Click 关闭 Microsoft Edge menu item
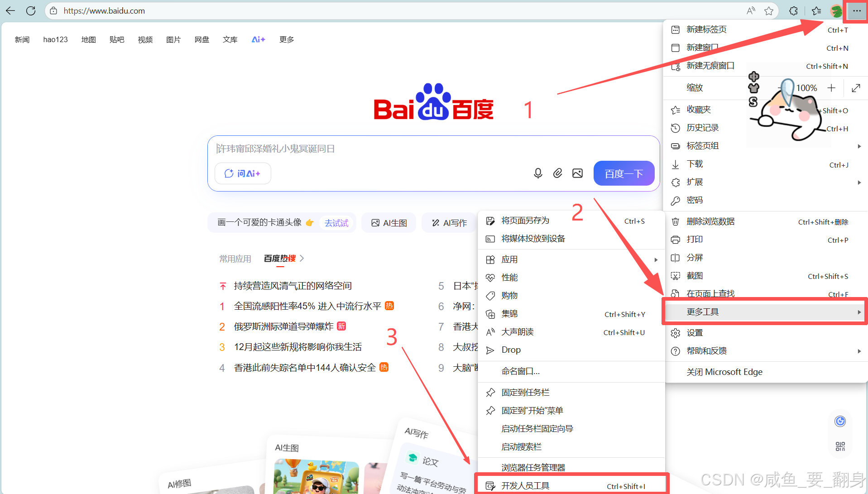Screen dimensions: 868x494 pyautogui.click(x=765, y=372)
